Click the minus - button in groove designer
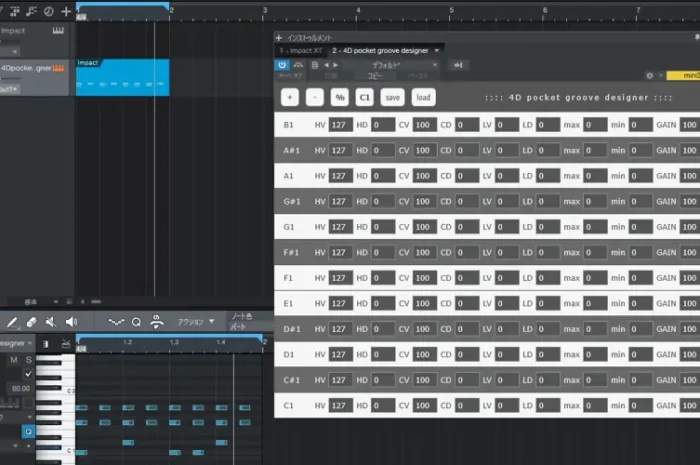This screenshot has height=465, width=700. click(x=315, y=97)
